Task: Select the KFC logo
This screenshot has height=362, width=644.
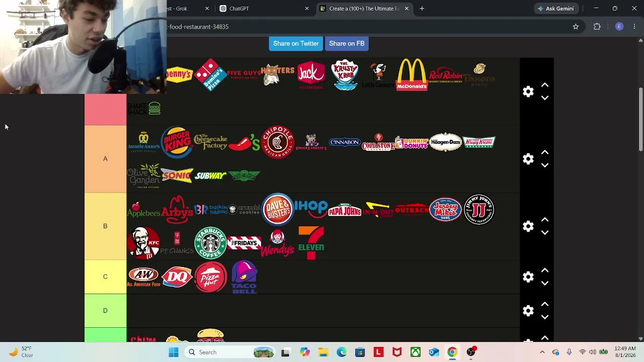Action: click(x=143, y=243)
